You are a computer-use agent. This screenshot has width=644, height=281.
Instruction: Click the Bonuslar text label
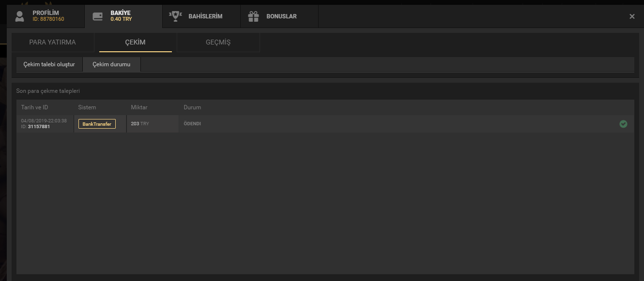tap(281, 16)
